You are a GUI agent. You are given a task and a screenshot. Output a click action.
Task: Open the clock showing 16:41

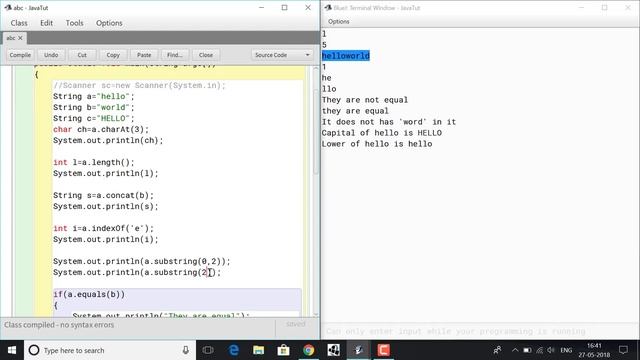tap(594, 350)
